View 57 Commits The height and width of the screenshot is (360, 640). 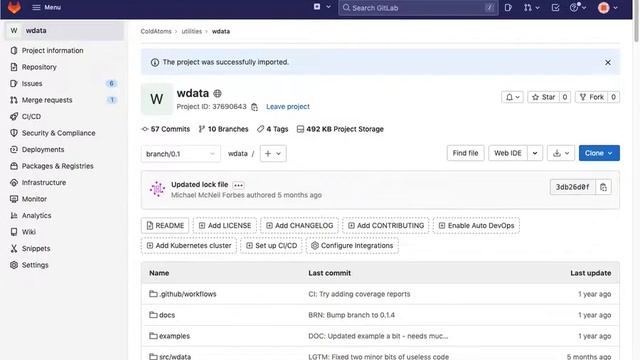point(166,129)
